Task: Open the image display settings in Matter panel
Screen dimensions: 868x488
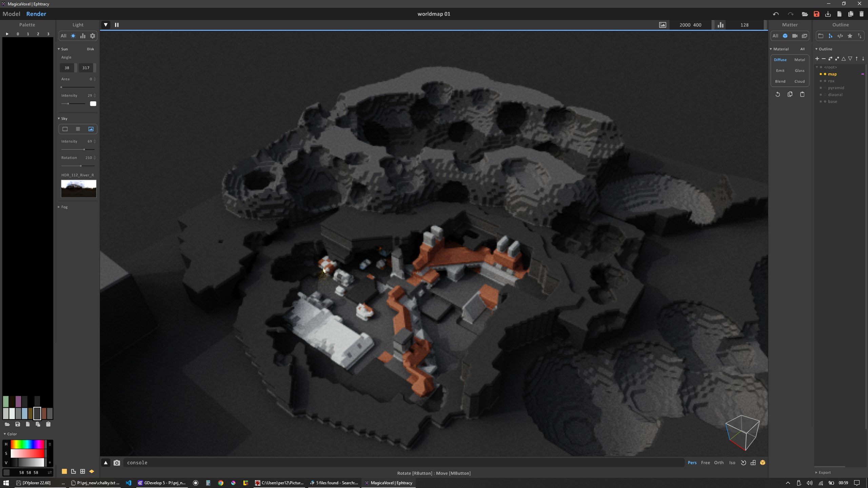Action: (804, 36)
